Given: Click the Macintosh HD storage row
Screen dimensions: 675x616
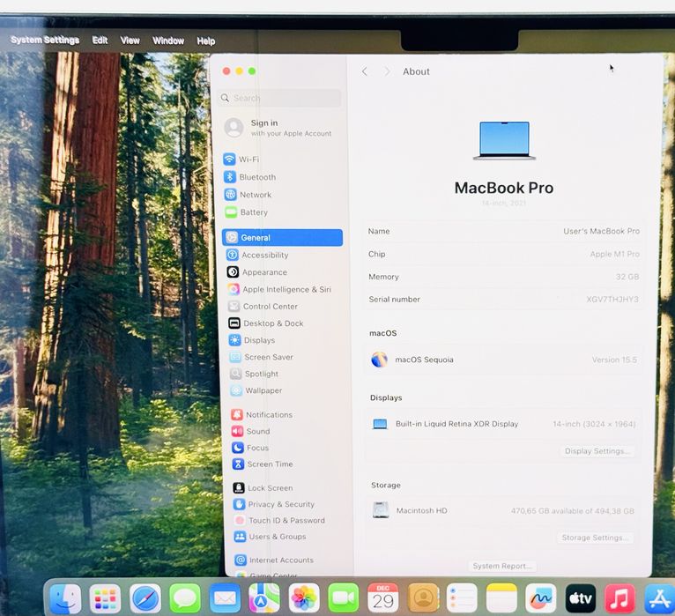Looking at the screenshot, I should (x=502, y=510).
